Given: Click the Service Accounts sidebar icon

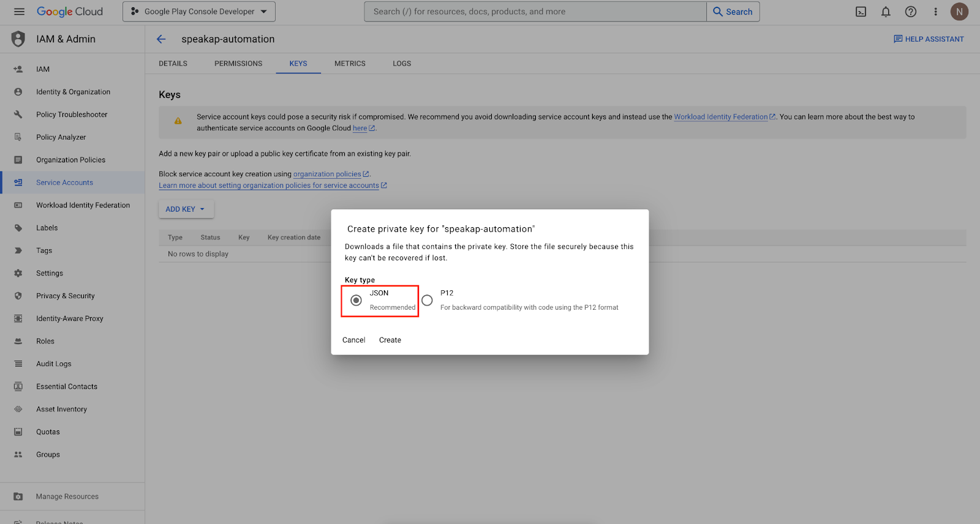Looking at the screenshot, I should (x=18, y=182).
